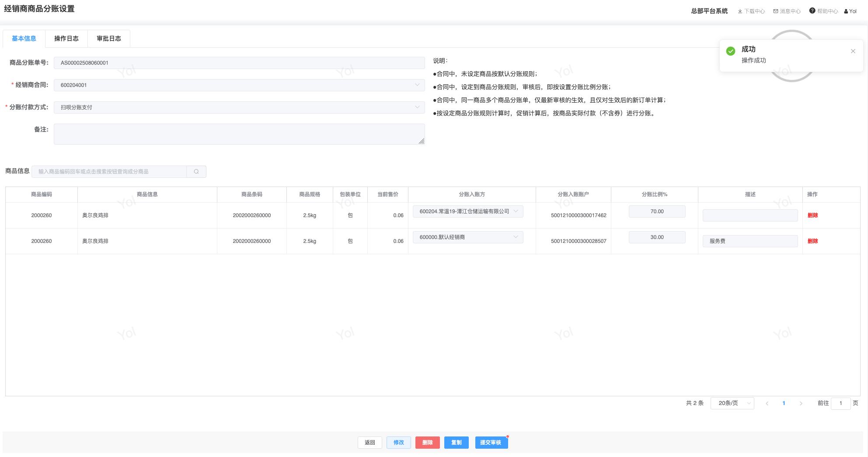Click the 商品编码 column header
The height and width of the screenshot is (457, 868).
tap(42, 194)
